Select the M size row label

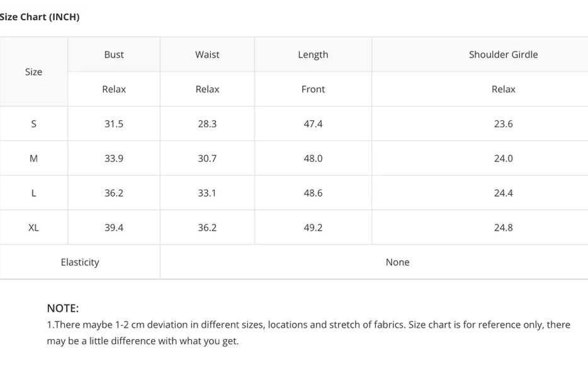pos(33,159)
